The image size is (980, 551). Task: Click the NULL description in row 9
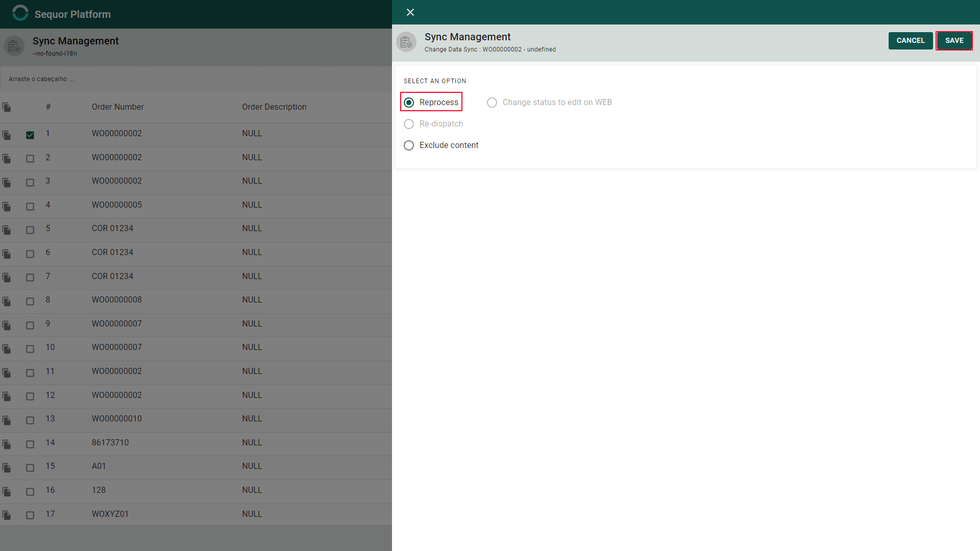(x=252, y=323)
